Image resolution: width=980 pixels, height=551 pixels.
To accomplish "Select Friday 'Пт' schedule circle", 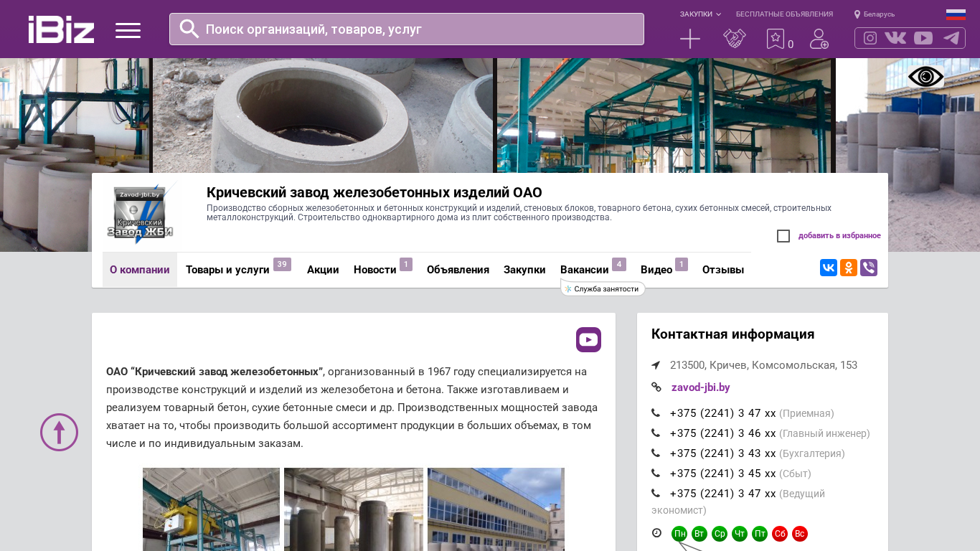I will point(760,534).
